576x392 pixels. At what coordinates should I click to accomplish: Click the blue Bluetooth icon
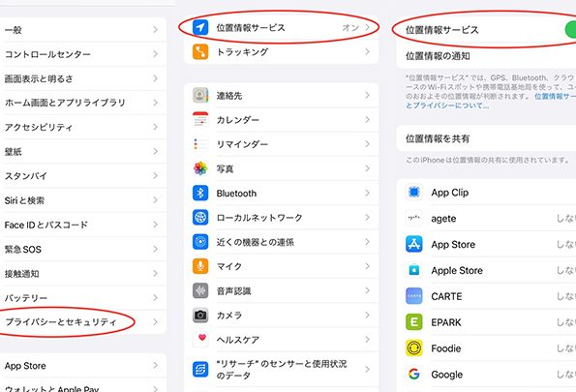click(x=200, y=193)
